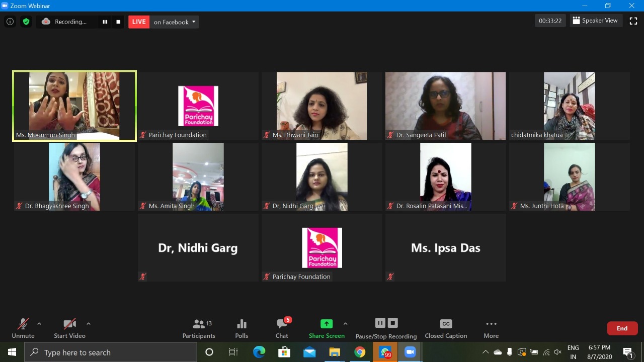Select Dr. Rosalin Patasani Mis... video tile
This screenshot has width=644, height=362.
(446, 176)
